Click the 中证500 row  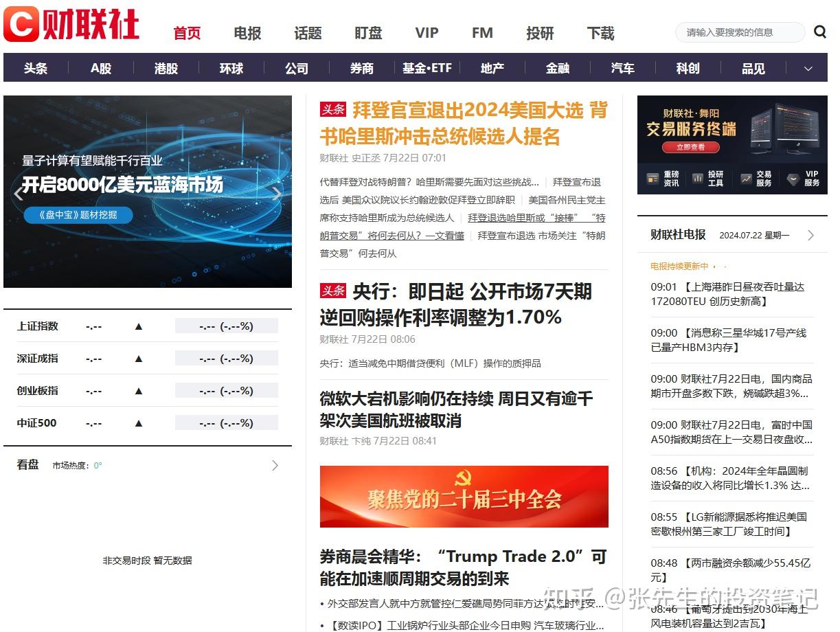pyautogui.click(x=148, y=423)
